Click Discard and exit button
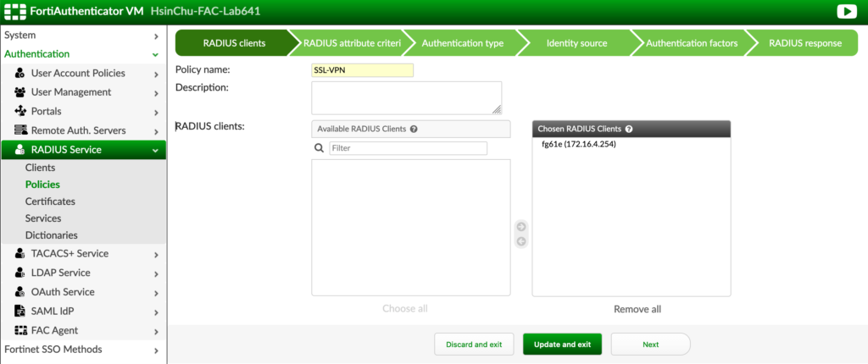Viewport: 868px width, 364px height. [x=474, y=344]
